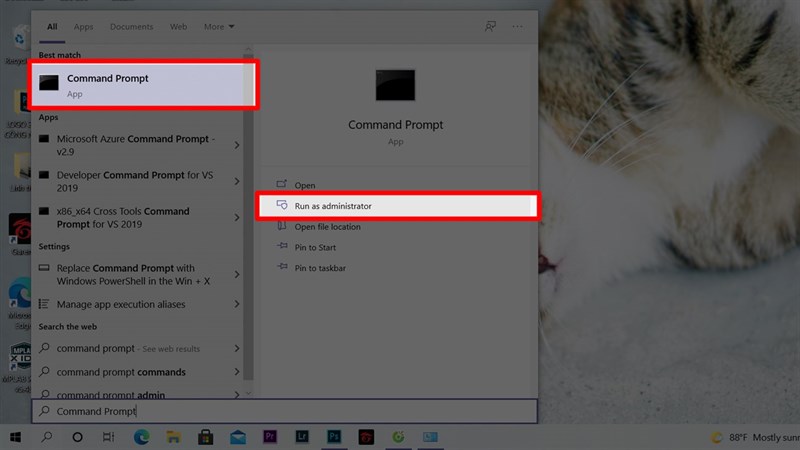Viewport: 800px width, 450px height.
Task: Click the Windows Start button
Action: [x=15, y=437]
